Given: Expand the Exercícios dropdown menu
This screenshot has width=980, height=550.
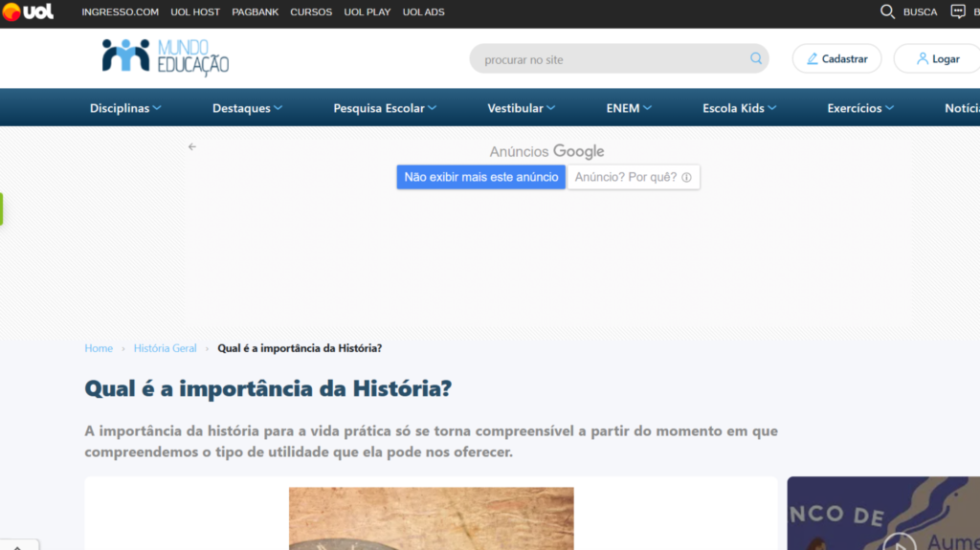Looking at the screenshot, I should 860,108.
